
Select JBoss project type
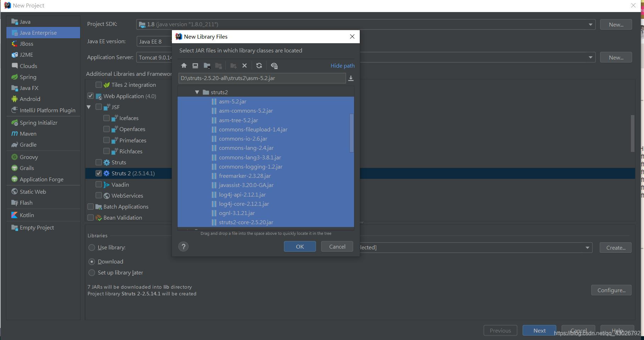tap(43, 44)
